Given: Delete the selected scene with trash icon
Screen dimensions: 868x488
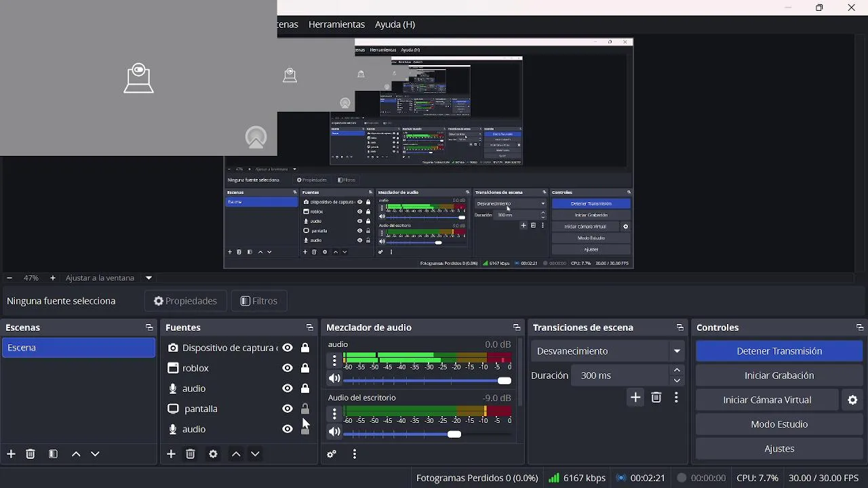Looking at the screenshot, I should 31,454.
